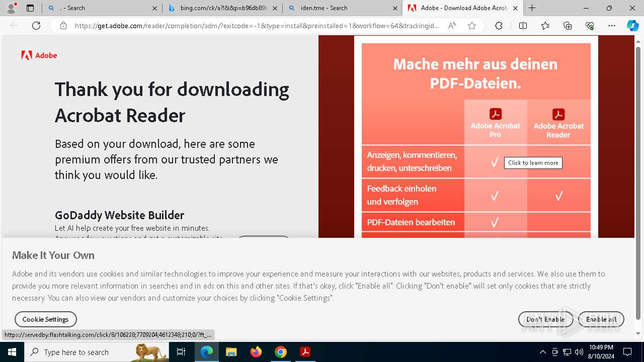Open Microsoft Edge from the taskbar

[207, 352]
